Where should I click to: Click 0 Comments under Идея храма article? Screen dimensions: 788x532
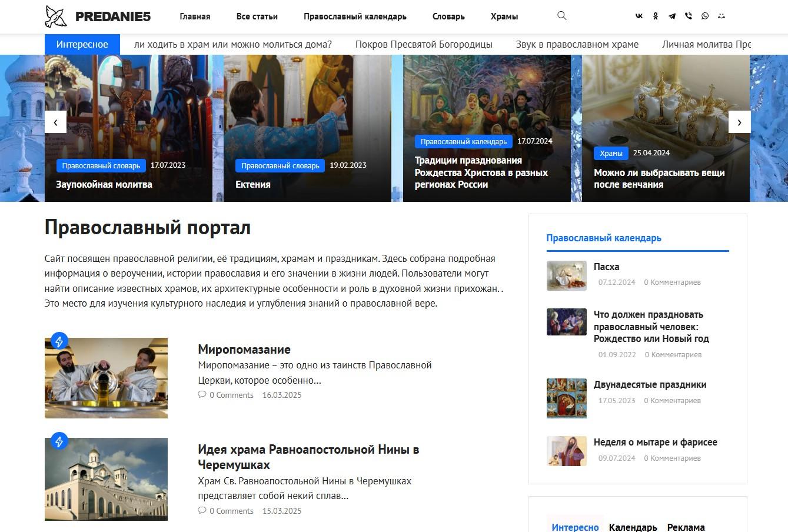pyautogui.click(x=231, y=511)
